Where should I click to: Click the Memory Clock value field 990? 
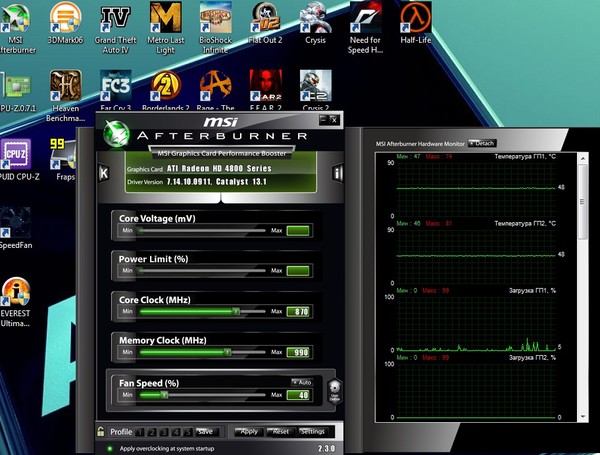click(x=298, y=352)
